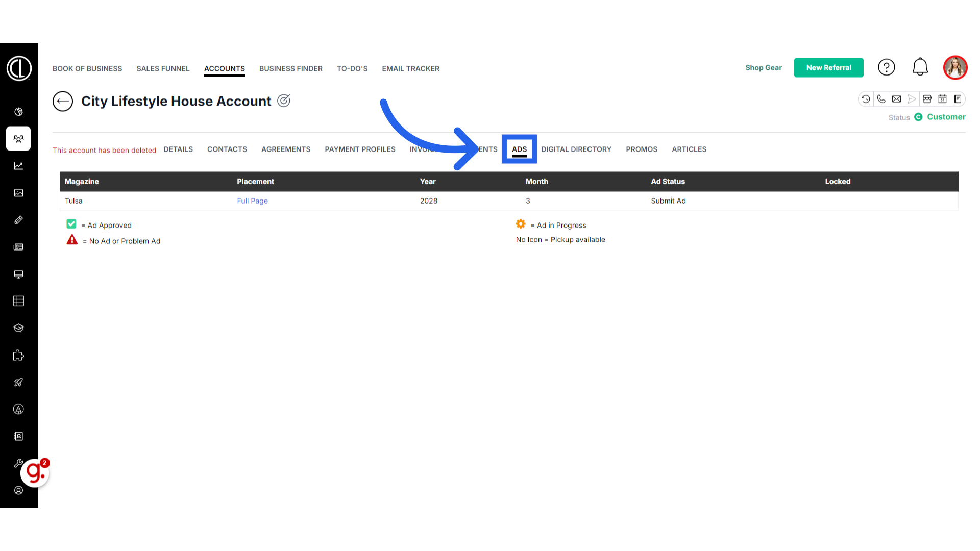Select the Ads account tab
This screenshot has height=551, width=980.
[x=519, y=149]
